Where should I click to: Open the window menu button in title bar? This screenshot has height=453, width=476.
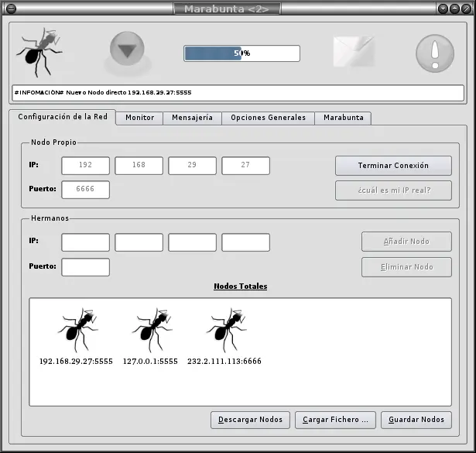point(12,9)
